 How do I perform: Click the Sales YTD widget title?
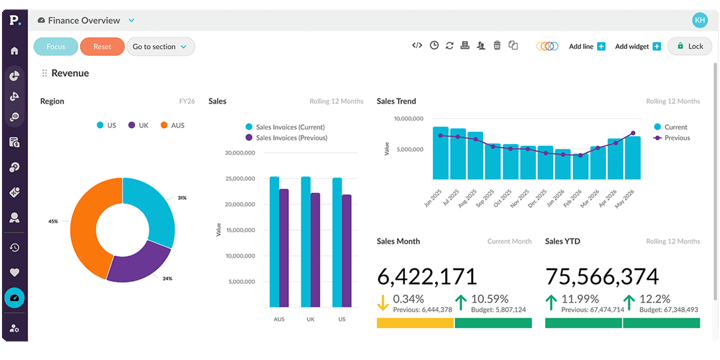pos(562,241)
